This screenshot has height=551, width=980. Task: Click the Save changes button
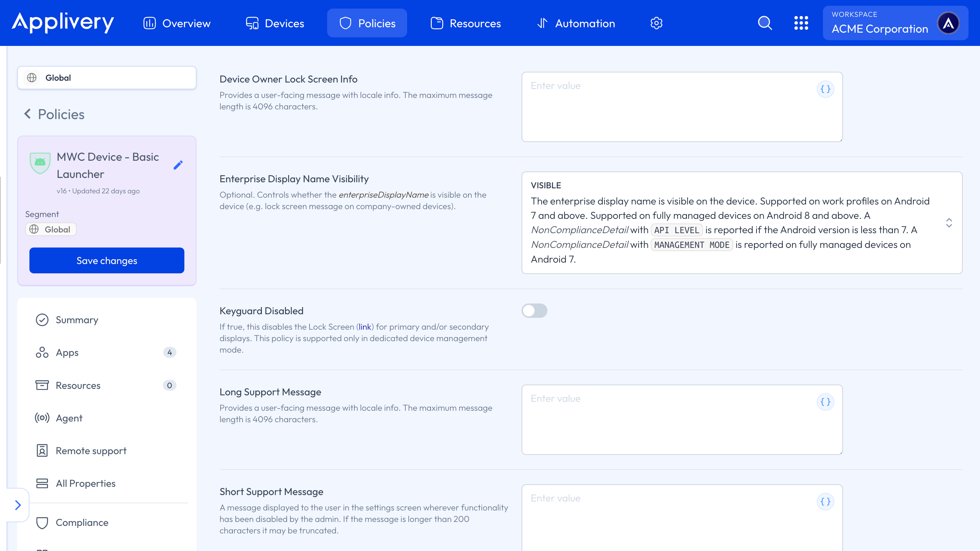[x=107, y=261]
